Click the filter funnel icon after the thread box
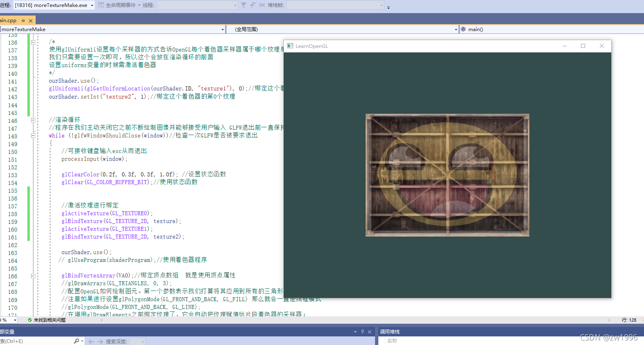The height and width of the screenshot is (345, 644). (x=244, y=5)
